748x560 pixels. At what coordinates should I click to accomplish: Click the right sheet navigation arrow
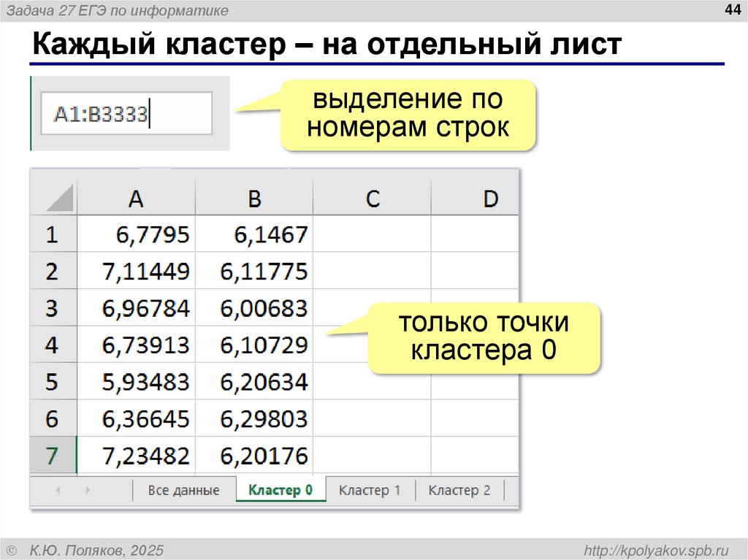pos(86,490)
